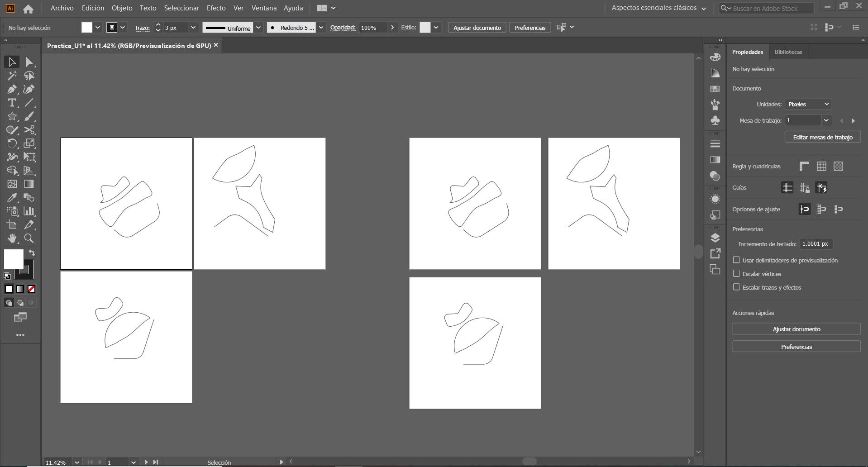Select the Selection tool arrow
Image resolution: width=868 pixels, height=467 pixels.
point(12,62)
